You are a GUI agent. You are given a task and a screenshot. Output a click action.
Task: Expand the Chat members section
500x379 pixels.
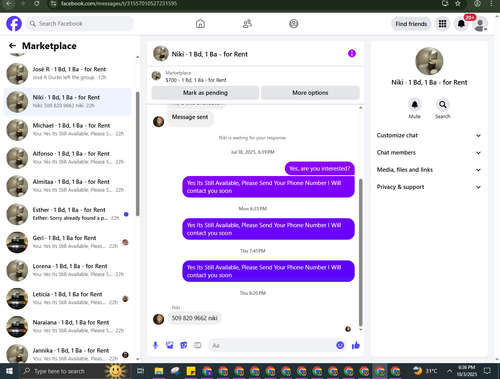coord(429,153)
